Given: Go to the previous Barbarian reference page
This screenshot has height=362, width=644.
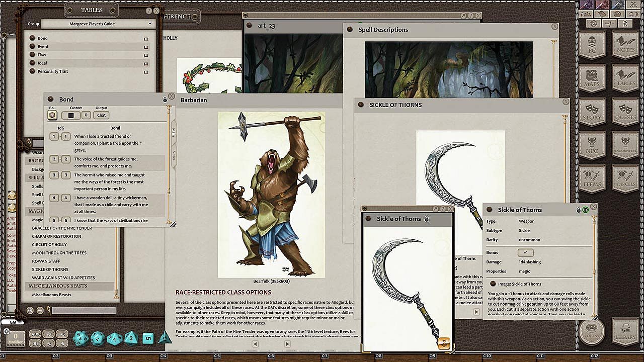Looking at the screenshot, I should tap(255, 344).
